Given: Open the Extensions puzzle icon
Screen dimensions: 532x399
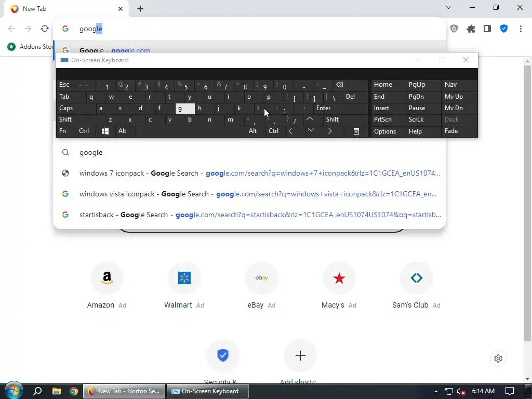Looking at the screenshot, I should 471,29.
